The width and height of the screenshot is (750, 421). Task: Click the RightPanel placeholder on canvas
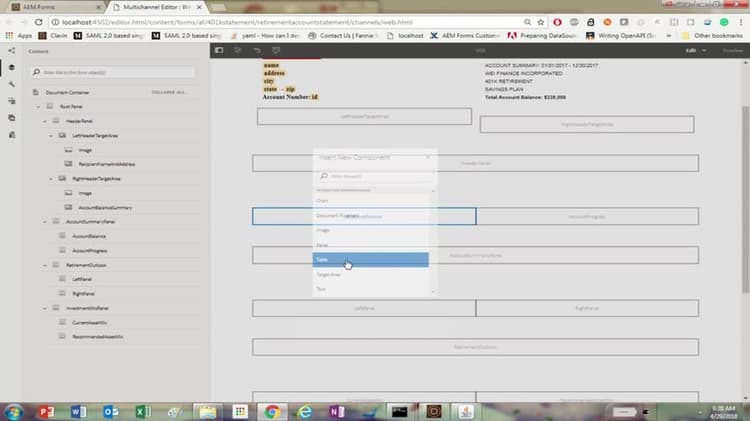(587, 308)
